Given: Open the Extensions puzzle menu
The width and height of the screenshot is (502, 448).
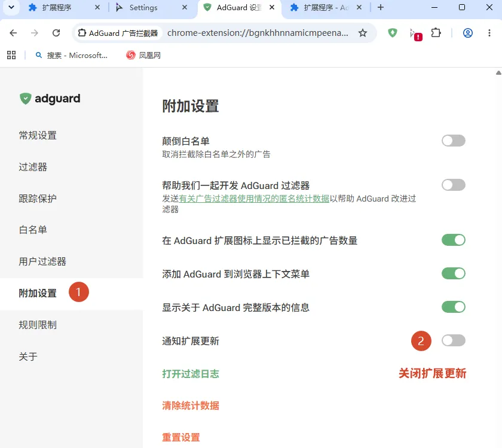Looking at the screenshot, I should point(436,33).
